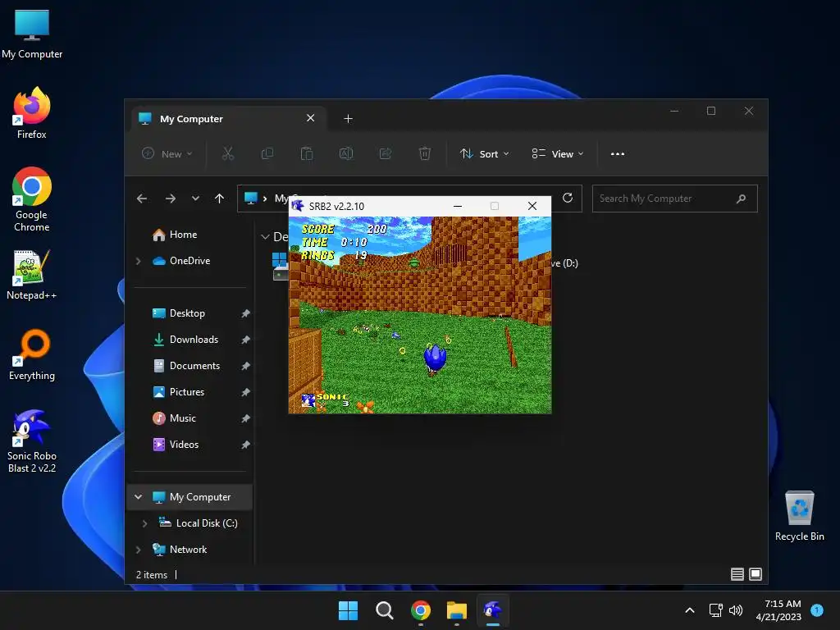Add a new Explorer tab
Image resolution: width=840 pixels, height=630 pixels.
pyautogui.click(x=348, y=118)
